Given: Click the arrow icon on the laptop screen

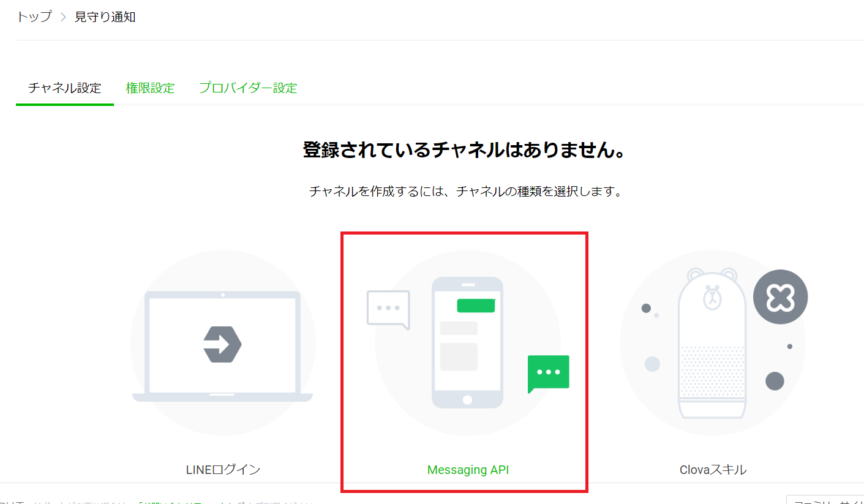Looking at the screenshot, I should click(222, 343).
